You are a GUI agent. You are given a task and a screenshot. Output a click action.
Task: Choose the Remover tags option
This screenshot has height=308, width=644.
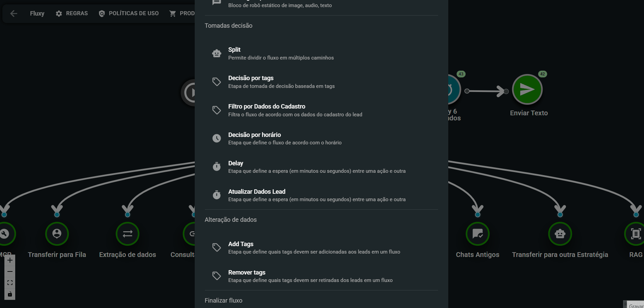[321, 276]
